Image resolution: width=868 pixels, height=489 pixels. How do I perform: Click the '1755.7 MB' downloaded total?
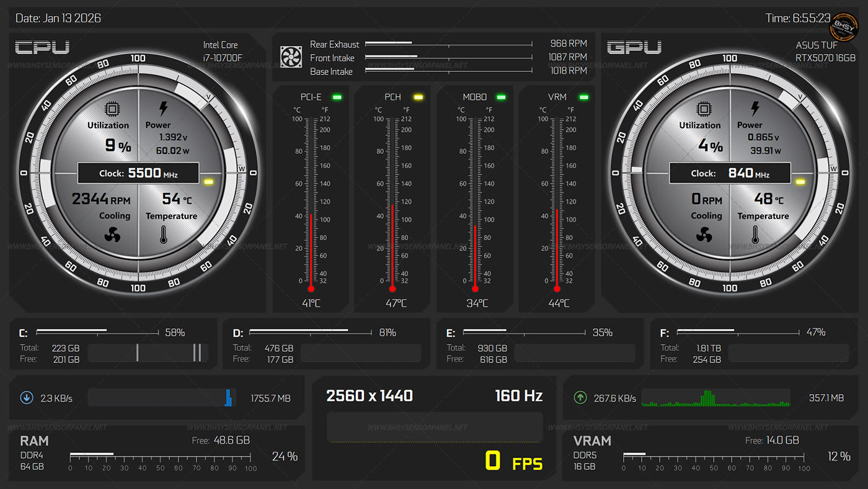tap(270, 398)
